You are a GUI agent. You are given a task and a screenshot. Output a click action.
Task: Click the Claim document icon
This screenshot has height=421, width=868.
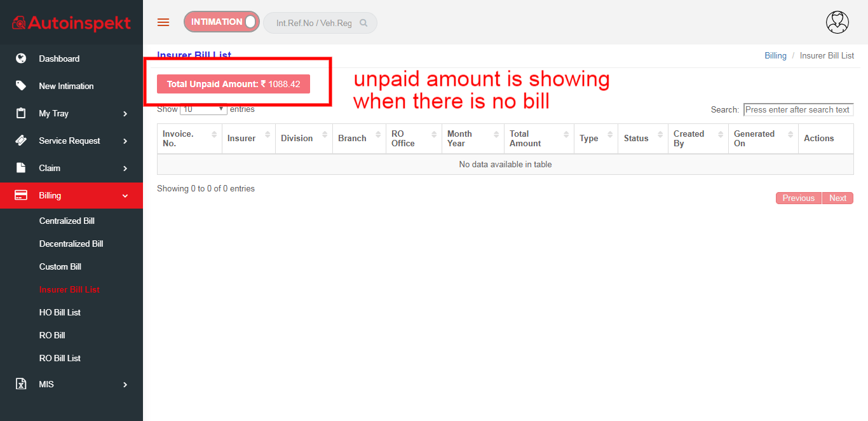(21, 168)
